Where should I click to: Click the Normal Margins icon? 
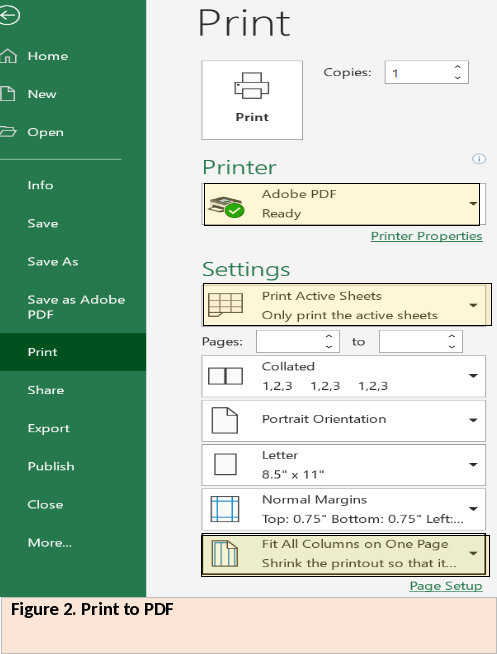225,509
